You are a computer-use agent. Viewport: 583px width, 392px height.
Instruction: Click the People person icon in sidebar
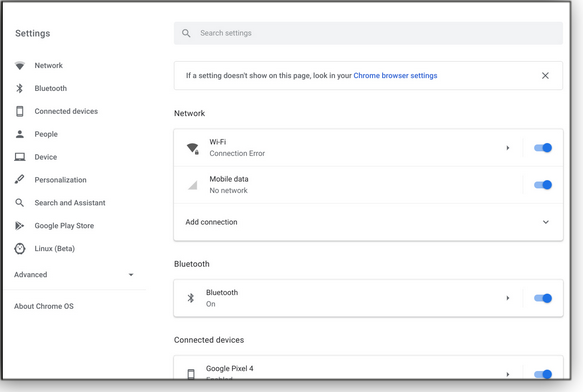(20, 134)
